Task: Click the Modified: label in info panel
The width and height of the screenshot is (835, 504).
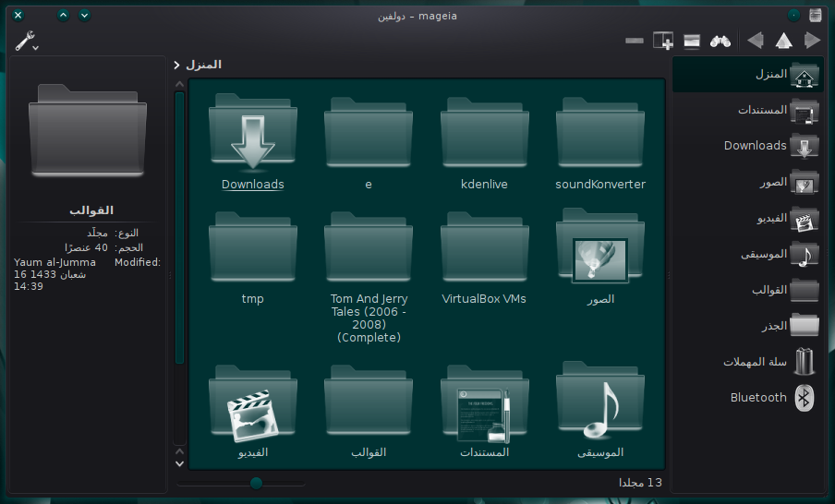Action: [x=138, y=262]
